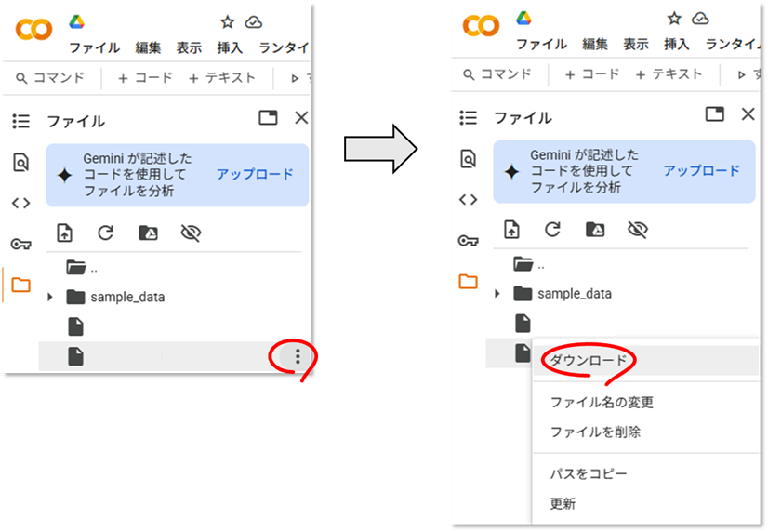Open table of contents icon in right screenshot
This screenshot has height=532, width=768.
(469, 117)
